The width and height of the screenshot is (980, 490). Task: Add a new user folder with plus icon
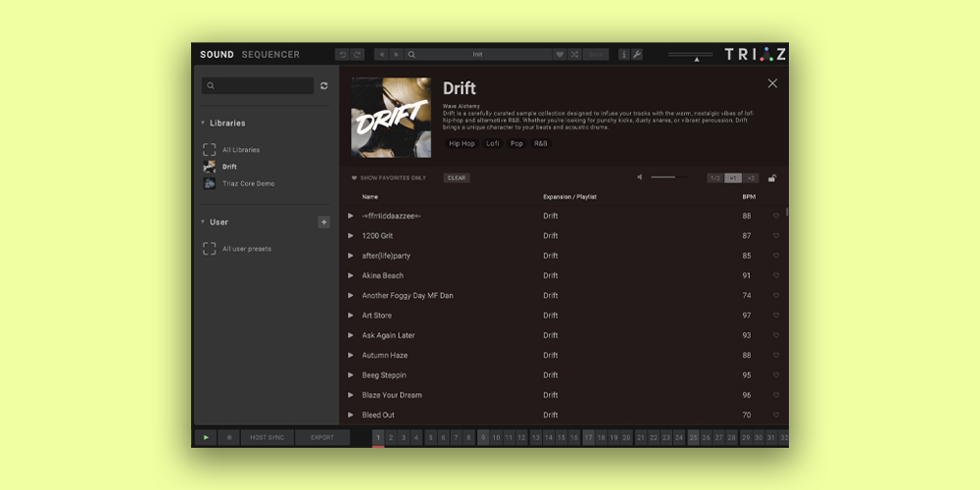[323, 221]
